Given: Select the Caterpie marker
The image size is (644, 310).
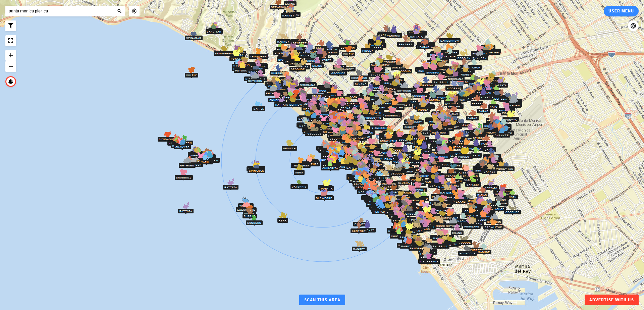Looking at the screenshot, I should click(x=299, y=184).
